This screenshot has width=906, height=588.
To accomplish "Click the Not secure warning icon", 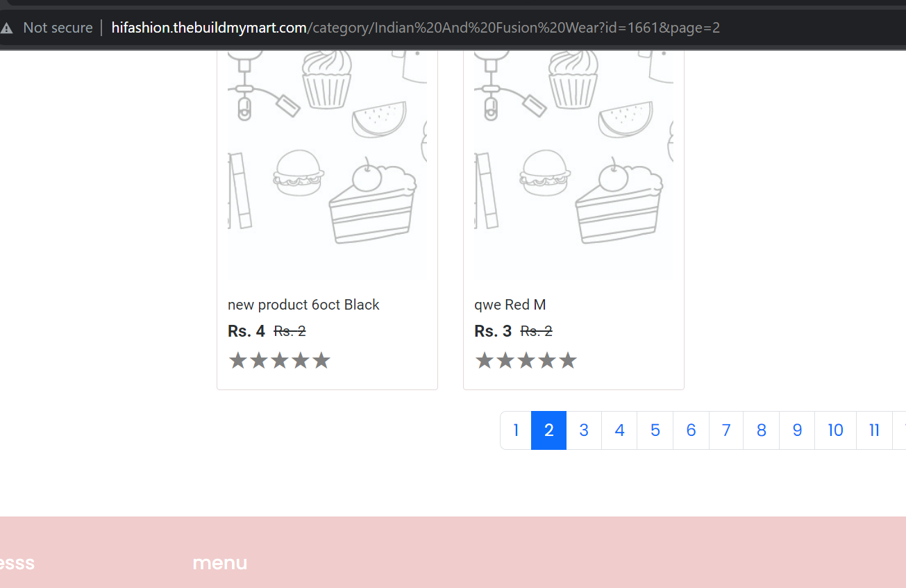I will tap(6, 28).
